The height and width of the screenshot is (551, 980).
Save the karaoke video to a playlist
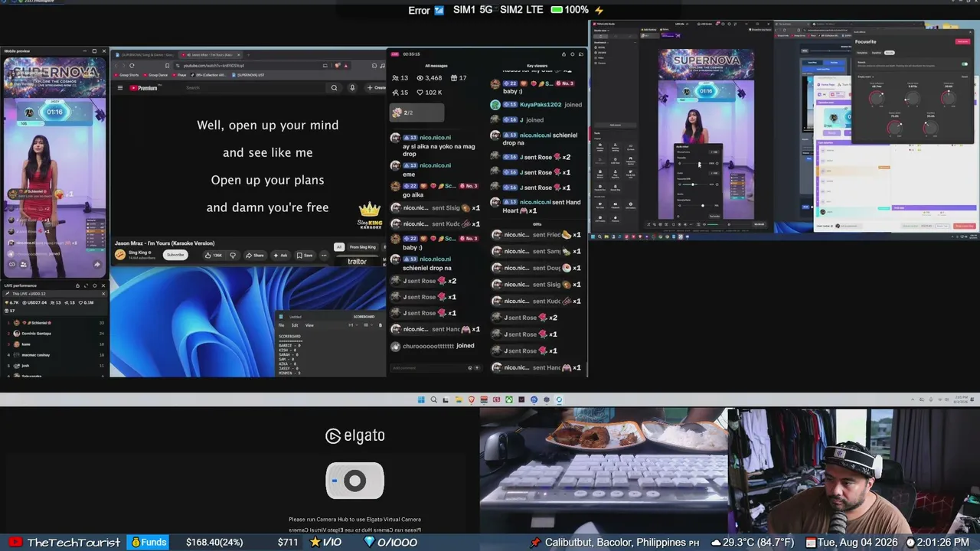305,255
